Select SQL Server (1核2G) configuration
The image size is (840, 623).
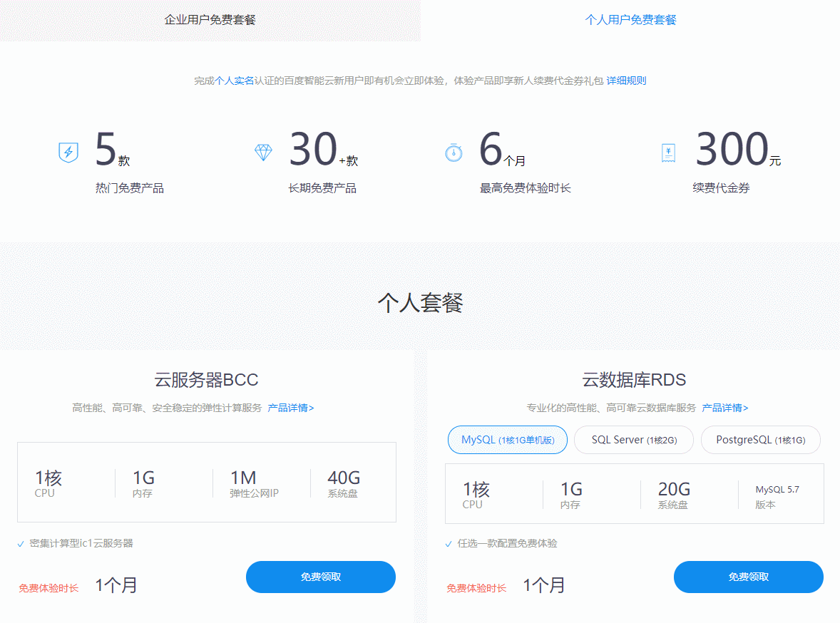point(633,440)
